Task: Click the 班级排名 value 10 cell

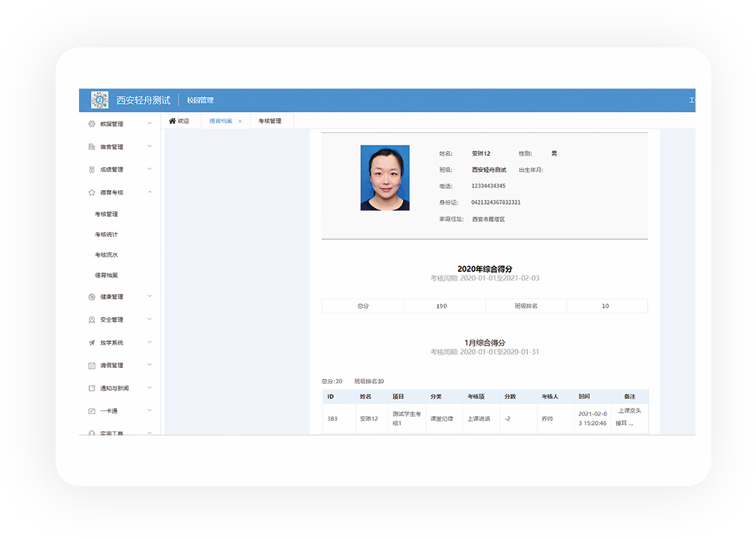Action: [x=606, y=306]
